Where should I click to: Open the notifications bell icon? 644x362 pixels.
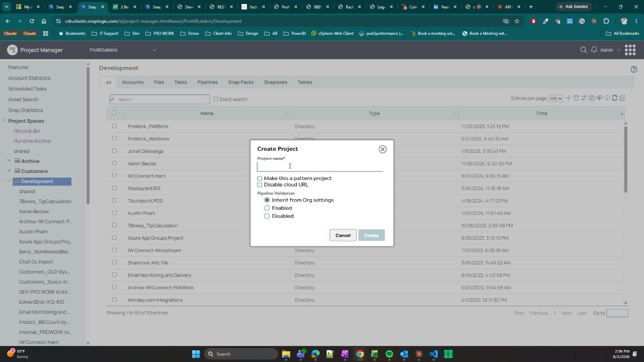tap(594, 50)
